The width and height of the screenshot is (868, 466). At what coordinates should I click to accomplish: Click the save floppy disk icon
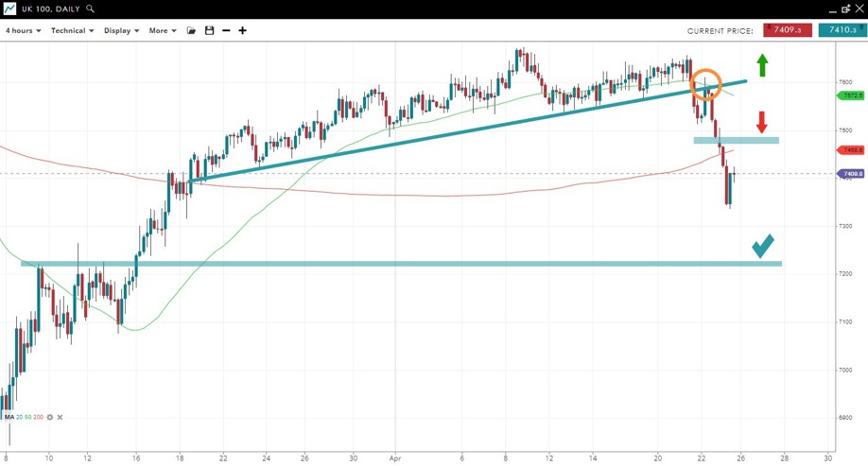209,30
